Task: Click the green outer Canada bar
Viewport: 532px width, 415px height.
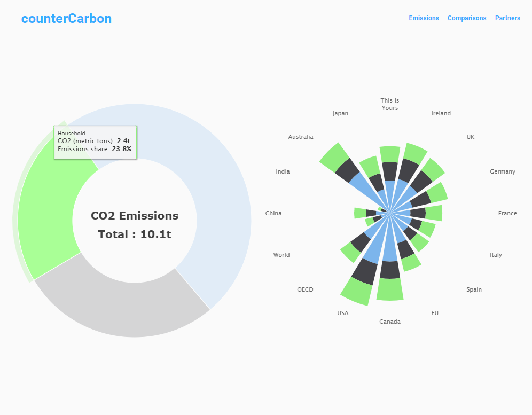Action: click(x=390, y=289)
